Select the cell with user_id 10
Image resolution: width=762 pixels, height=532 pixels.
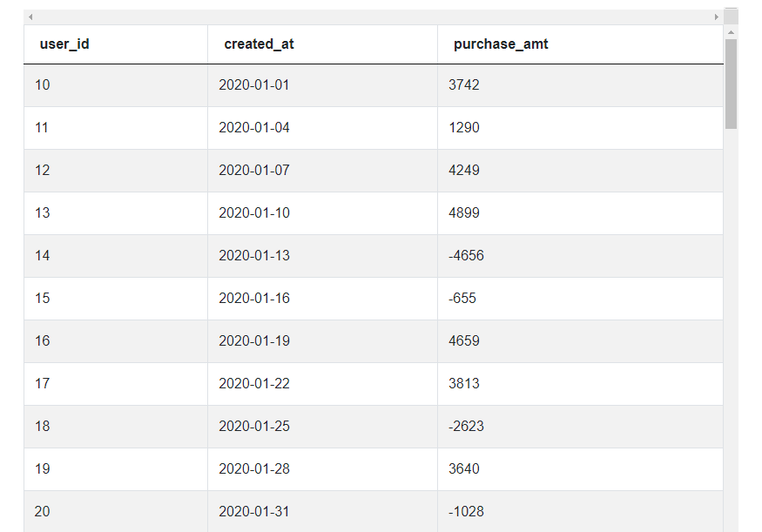(43, 84)
